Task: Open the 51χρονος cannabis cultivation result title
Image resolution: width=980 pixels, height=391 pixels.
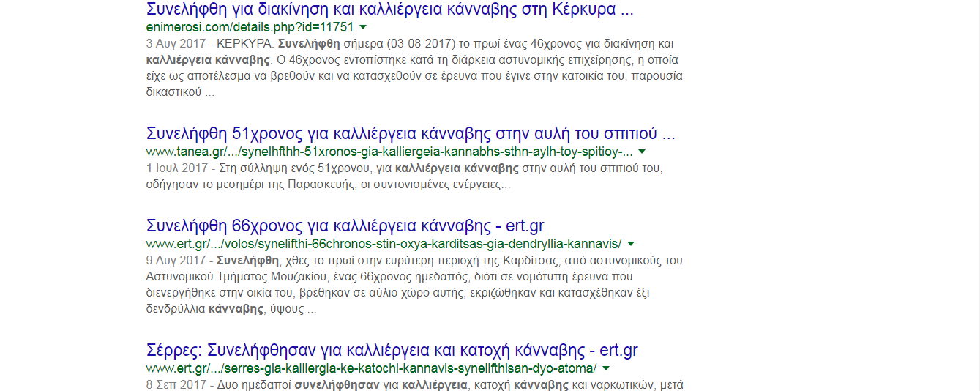Action: (x=411, y=134)
